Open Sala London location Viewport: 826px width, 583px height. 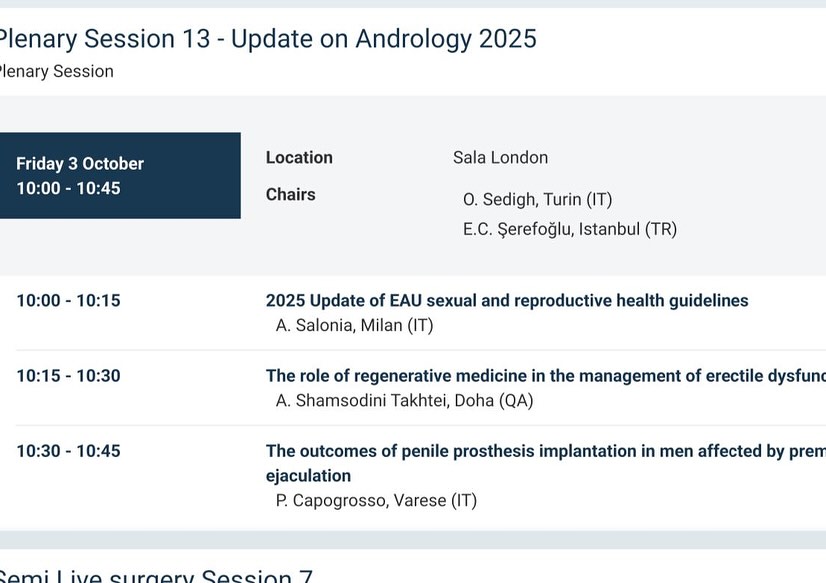pos(500,157)
